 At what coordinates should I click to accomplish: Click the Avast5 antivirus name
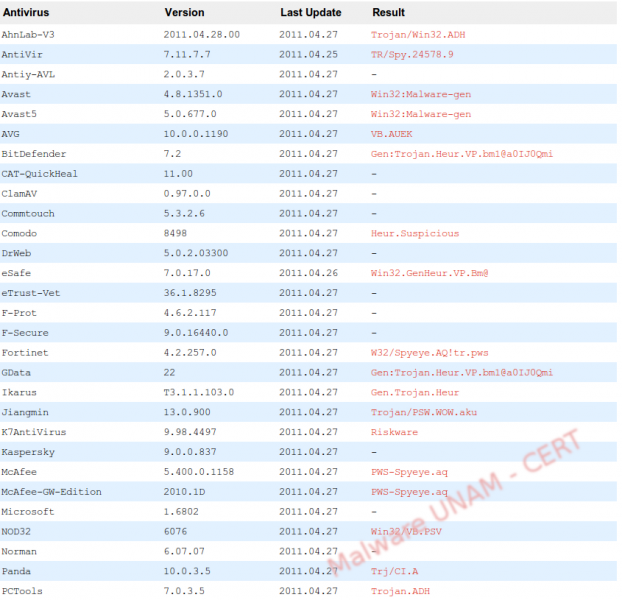19,114
